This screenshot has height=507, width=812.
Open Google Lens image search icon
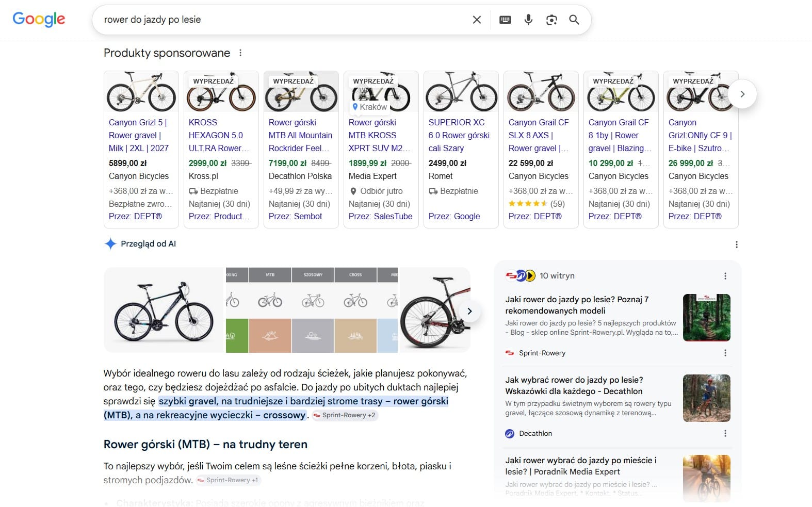click(551, 20)
